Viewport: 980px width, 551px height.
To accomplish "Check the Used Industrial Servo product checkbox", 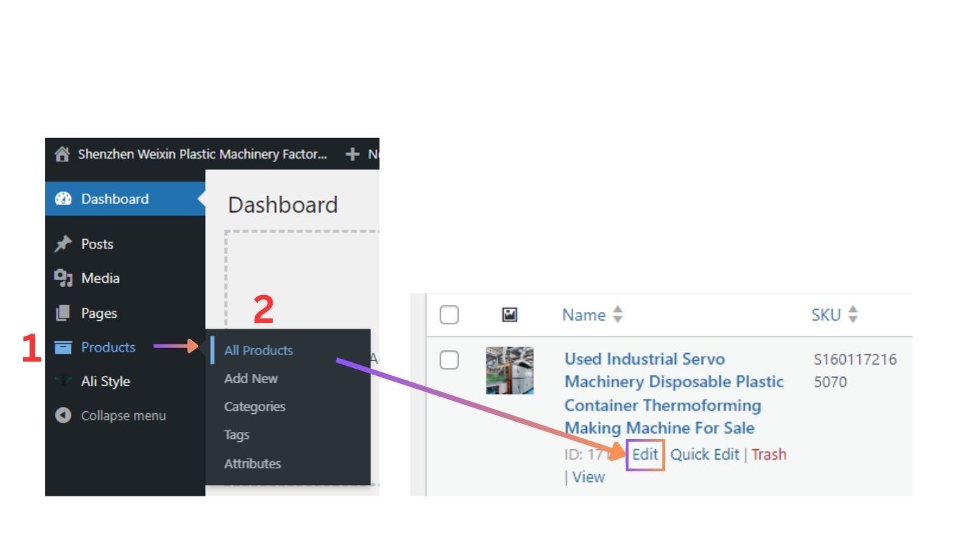I will tap(449, 360).
